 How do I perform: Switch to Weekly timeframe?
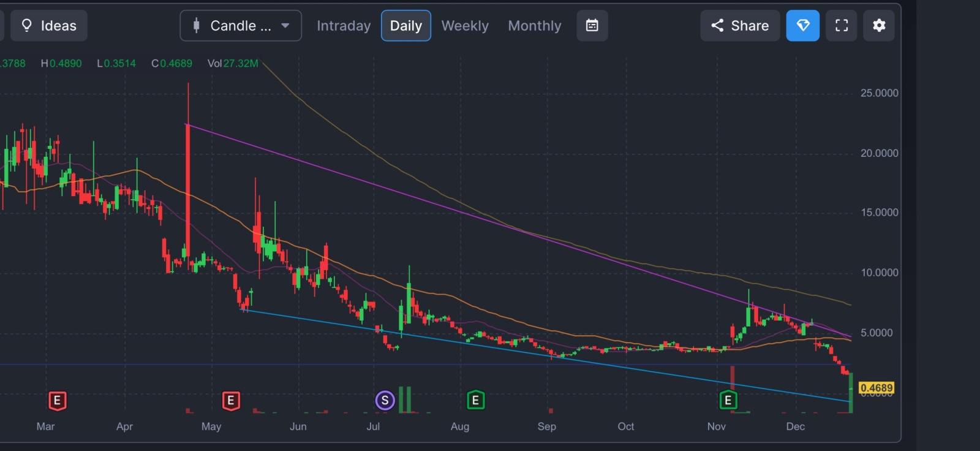pyautogui.click(x=465, y=26)
